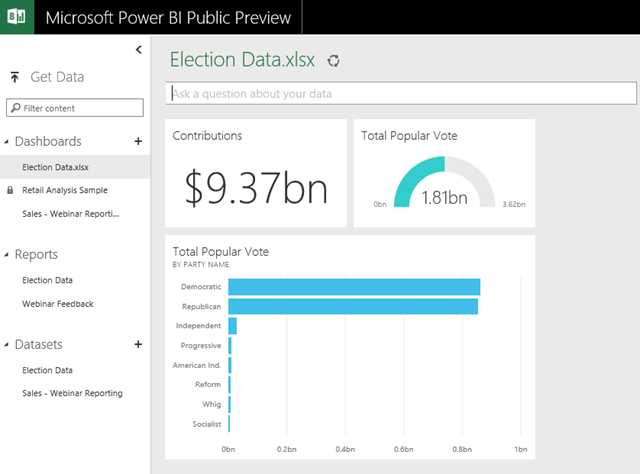Image resolution: width=640 pixels, height=474 pixels.
Task: Click the Get Data upload icon
Action: pyautogui.click(x=15, y=77)
